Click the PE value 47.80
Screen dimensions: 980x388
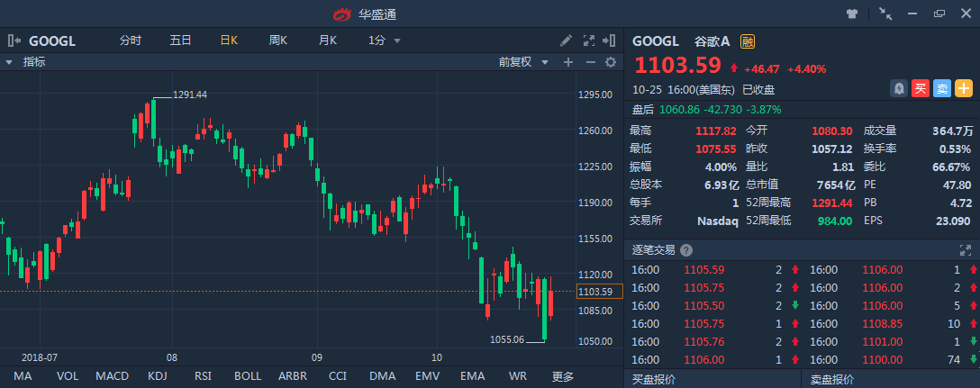(957, 185)
